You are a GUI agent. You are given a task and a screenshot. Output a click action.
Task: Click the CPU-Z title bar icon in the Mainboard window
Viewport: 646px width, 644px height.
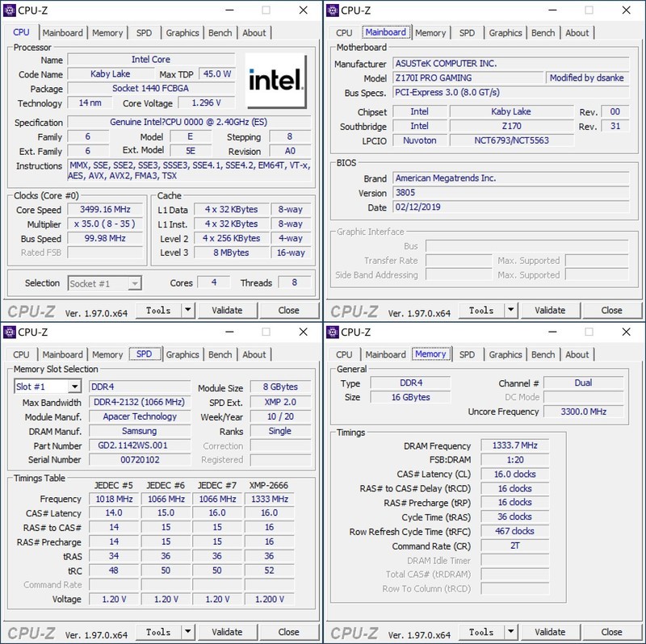pos(332,10)
